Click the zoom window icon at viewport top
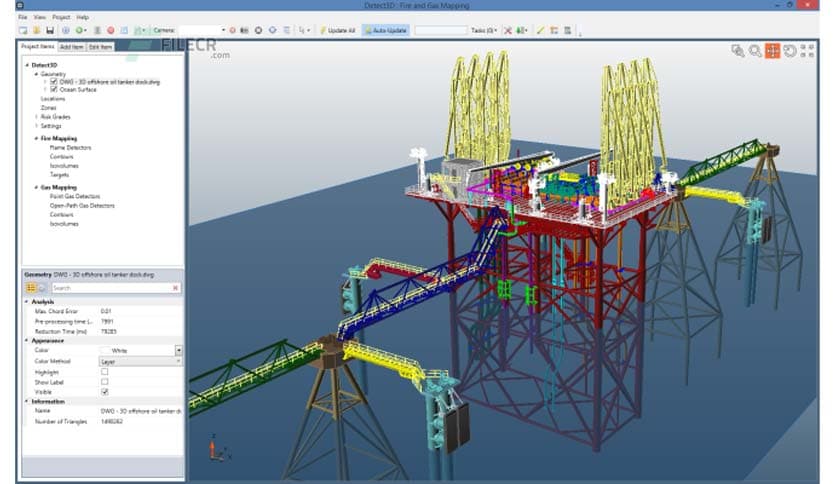836x484 pixels. click(738, 51)
